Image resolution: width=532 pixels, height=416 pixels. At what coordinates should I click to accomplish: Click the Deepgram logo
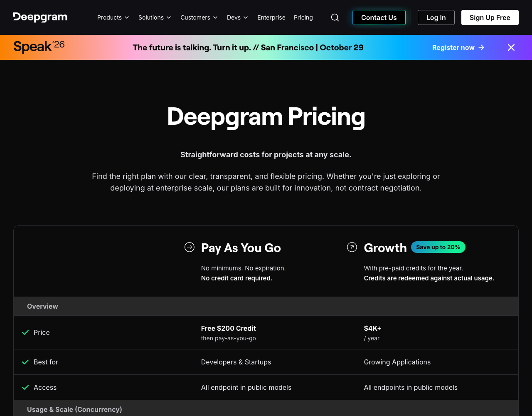[x=40, y=17]
